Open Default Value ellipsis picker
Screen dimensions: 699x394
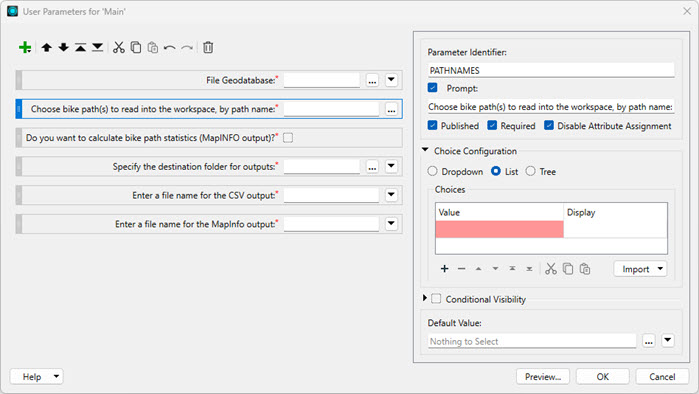tap(649, 341)
